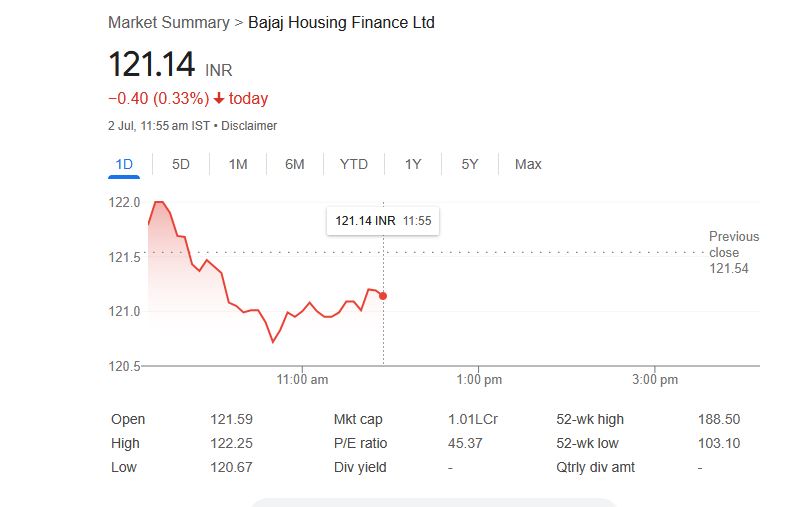View the 5Y chart range

click(470, 164)
